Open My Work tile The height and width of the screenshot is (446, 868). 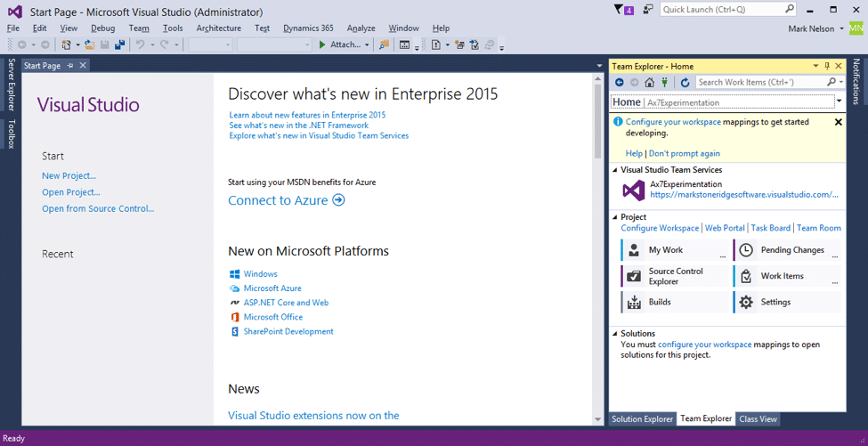(x=674, y=250)
